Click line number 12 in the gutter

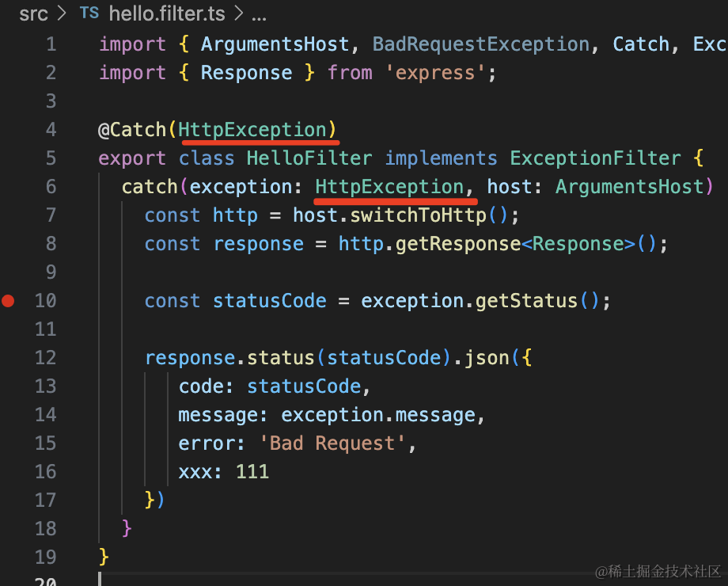pos(45,358)
